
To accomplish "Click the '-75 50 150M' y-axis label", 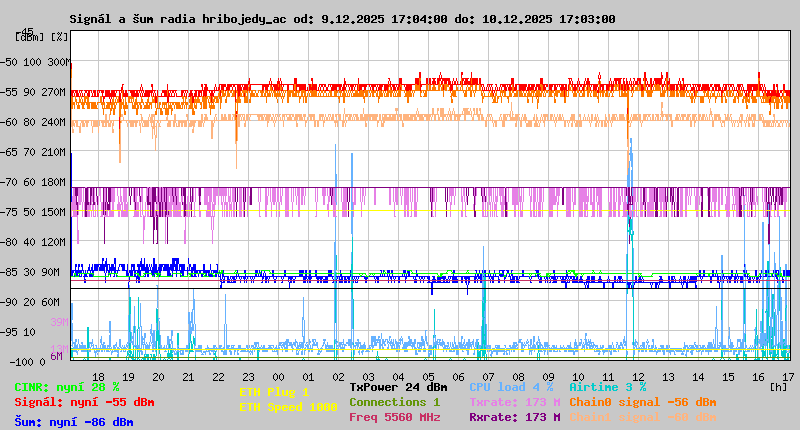I will (x=35, y=213).
